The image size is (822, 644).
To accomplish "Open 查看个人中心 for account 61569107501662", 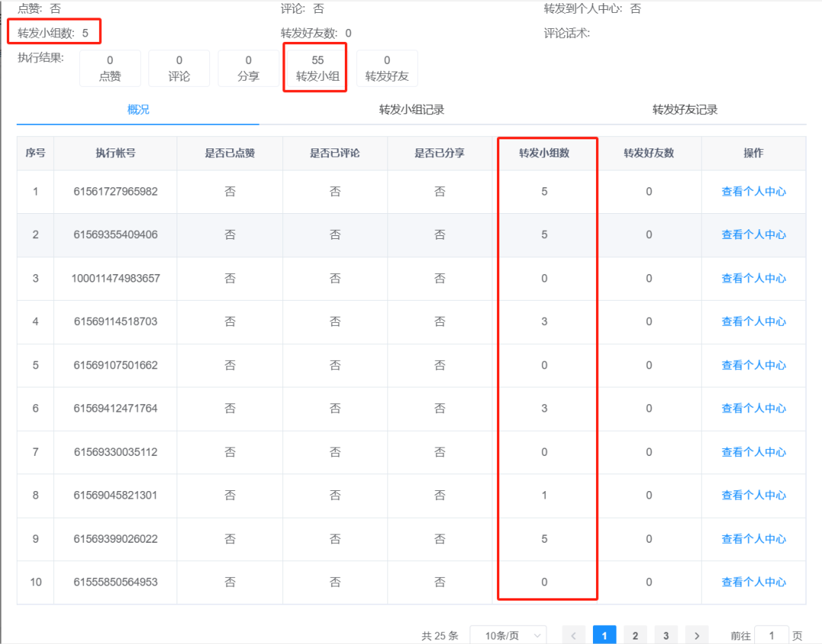I will click(x=753, y=365).
